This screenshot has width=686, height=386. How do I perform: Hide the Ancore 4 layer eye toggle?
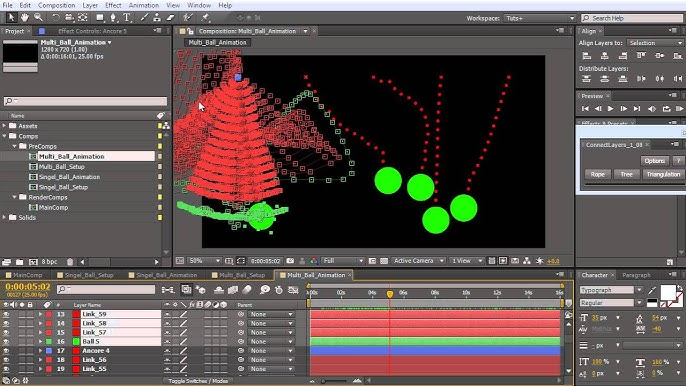pos(6,351)
